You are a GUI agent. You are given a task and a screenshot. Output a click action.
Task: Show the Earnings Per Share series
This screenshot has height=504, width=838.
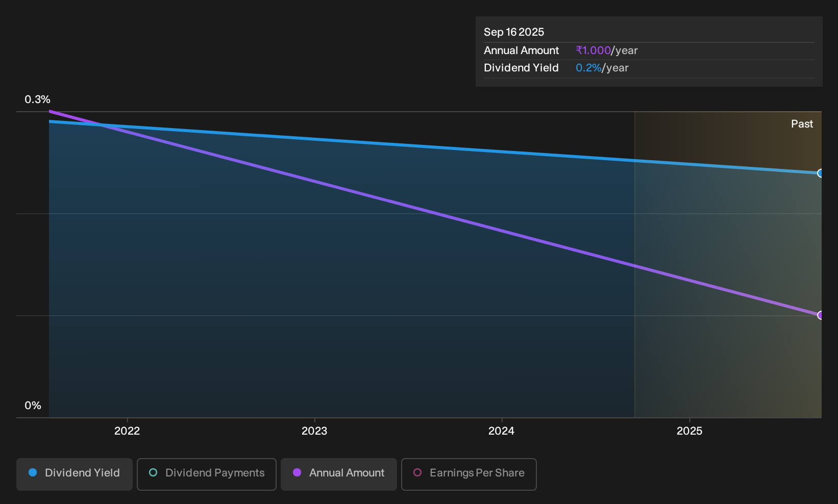(x=469, y=474)
